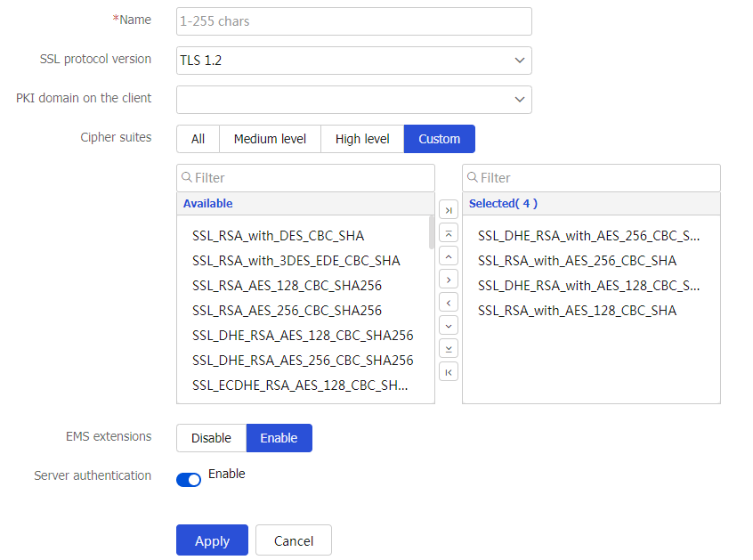Choose the All cipher suites option
Viewport: 753px width, 560px height.
click(198, 139)
